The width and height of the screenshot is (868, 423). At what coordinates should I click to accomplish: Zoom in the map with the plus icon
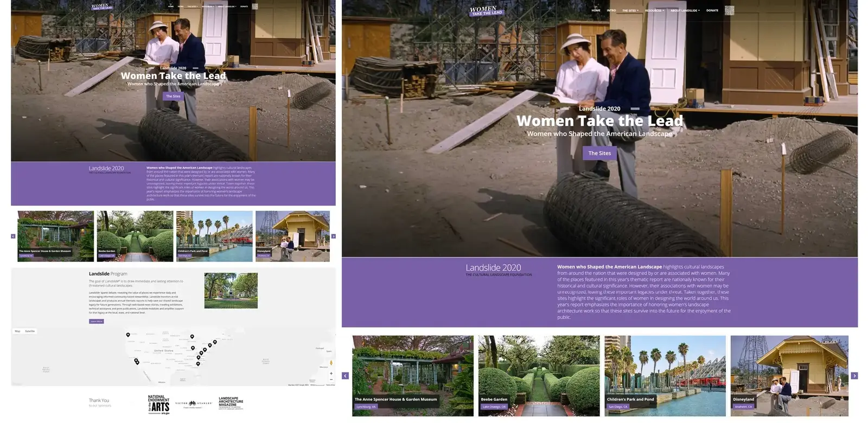coord(331,373)
